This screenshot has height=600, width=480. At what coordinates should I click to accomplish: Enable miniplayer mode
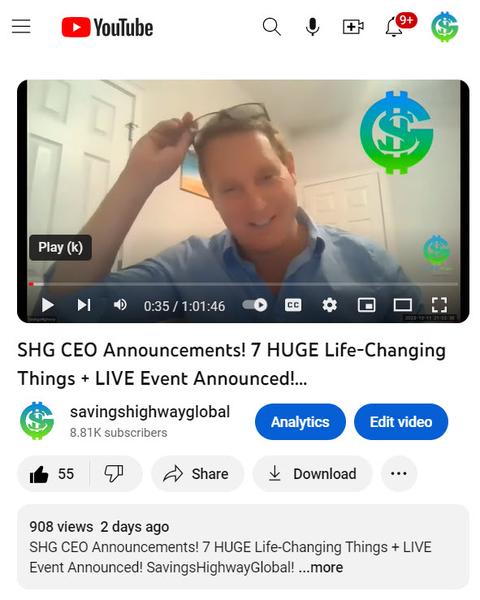point(366,305)
